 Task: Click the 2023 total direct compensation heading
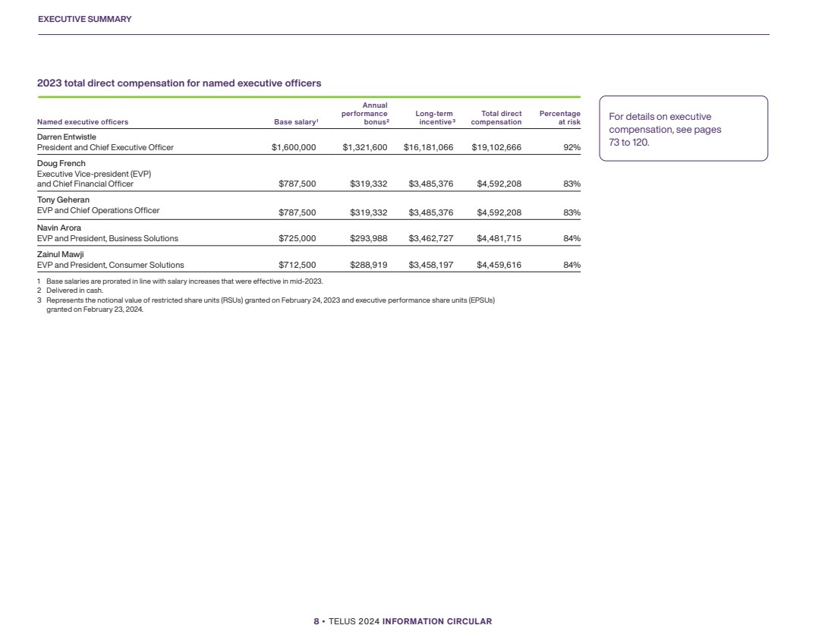pyautogui.click(x=179, y=83)
